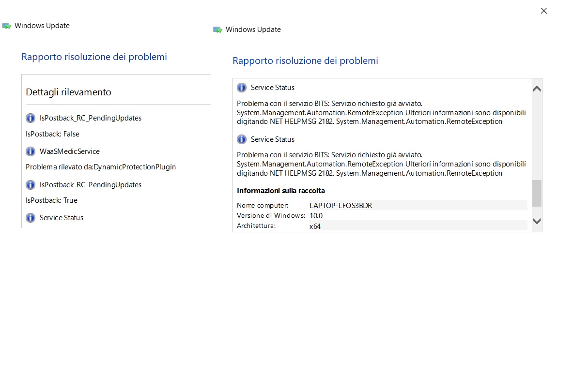Click the 'Informazioni sulla raccolta' heading

pos(281,191)
